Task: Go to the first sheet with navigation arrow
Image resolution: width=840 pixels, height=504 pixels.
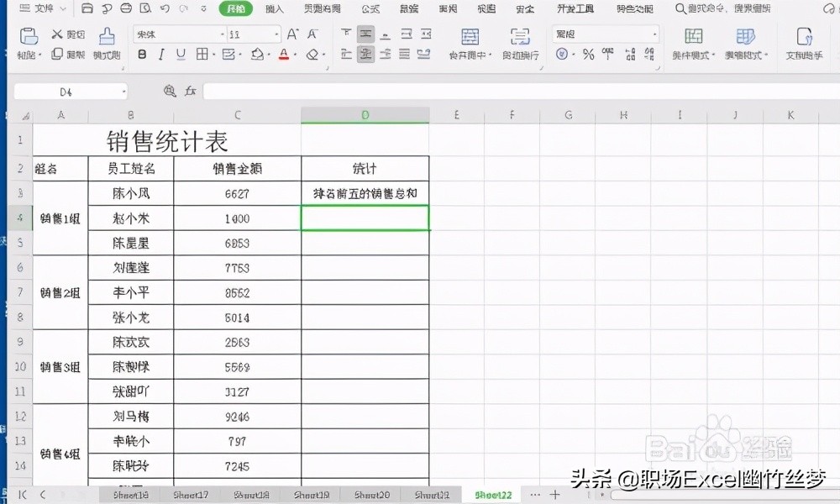Action: [x=23, y=495]
